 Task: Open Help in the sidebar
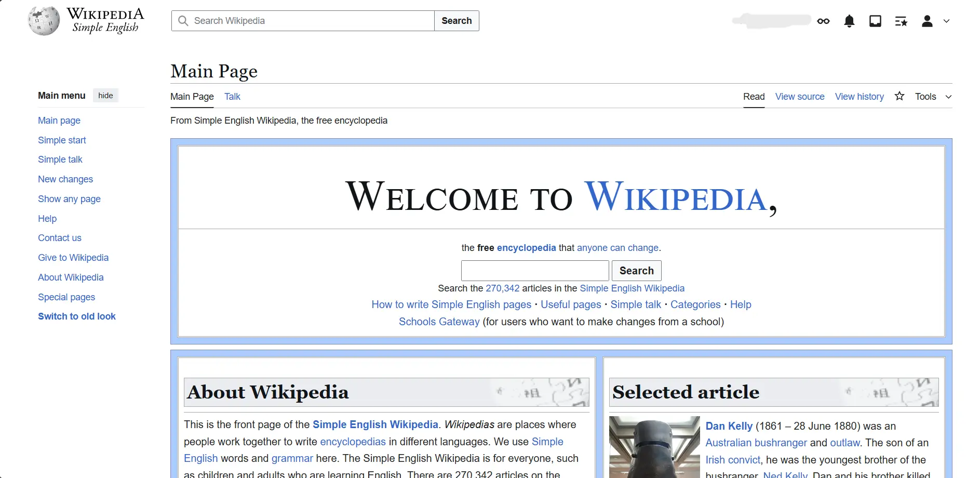click(47, 219)
